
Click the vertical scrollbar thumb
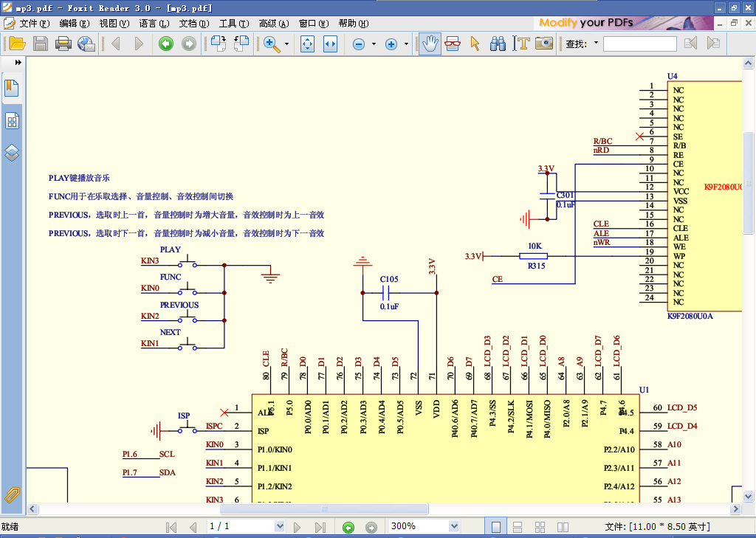pyautogui.click(x=749, y=182)
